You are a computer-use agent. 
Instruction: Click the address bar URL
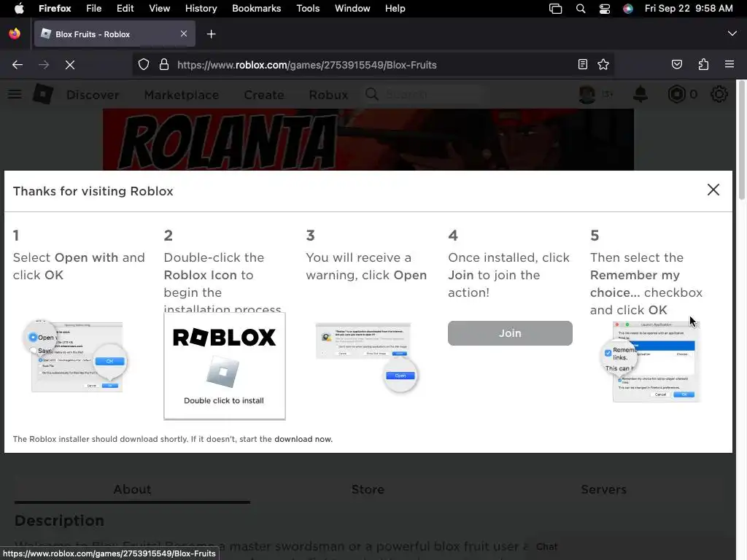307,65
